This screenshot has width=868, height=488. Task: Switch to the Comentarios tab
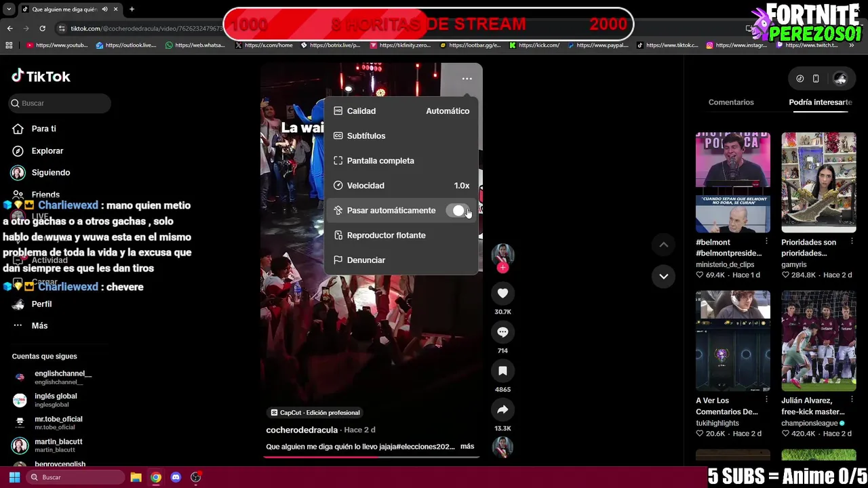coord(731,102)
